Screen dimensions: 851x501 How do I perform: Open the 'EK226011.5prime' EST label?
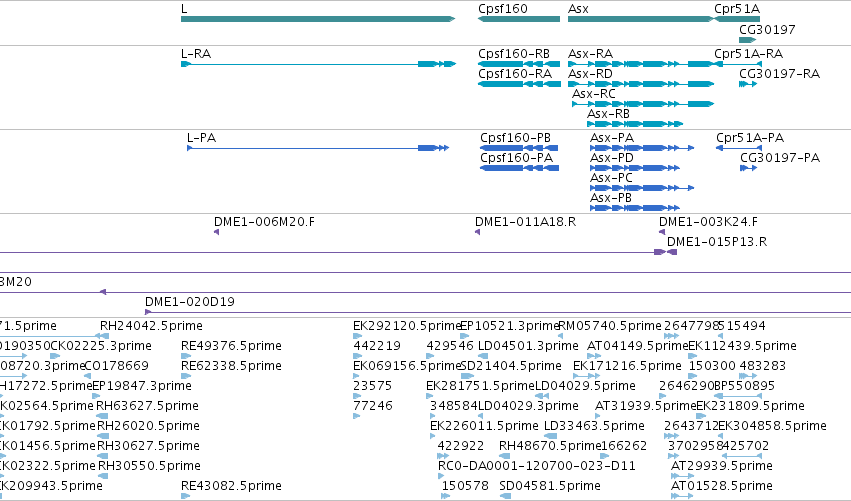click(484, 427)
